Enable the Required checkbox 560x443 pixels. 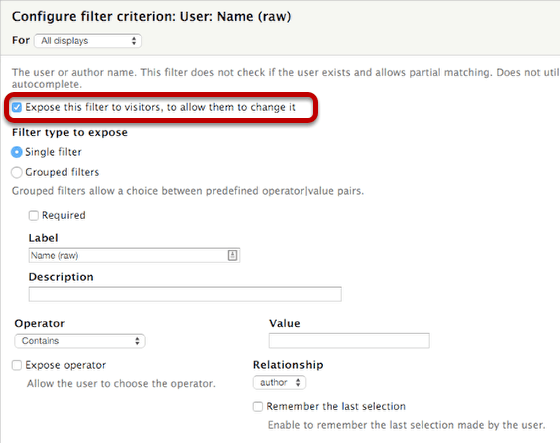tap(34, 215)
